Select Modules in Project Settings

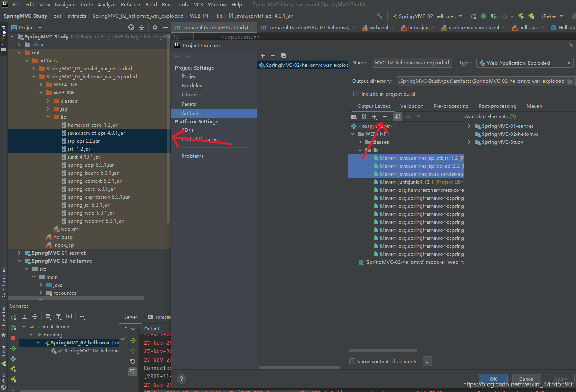click(192, 86)
